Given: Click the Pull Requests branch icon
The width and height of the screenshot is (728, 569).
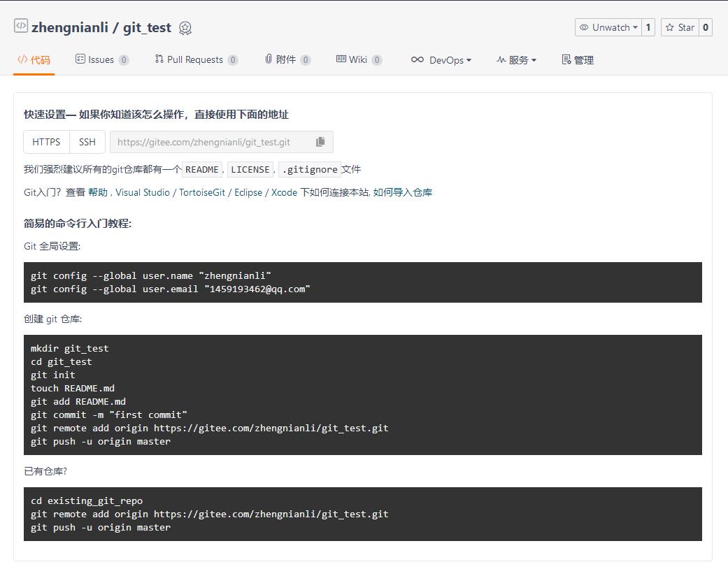Looking at the screenshot, I should click(x=159, y=59).
